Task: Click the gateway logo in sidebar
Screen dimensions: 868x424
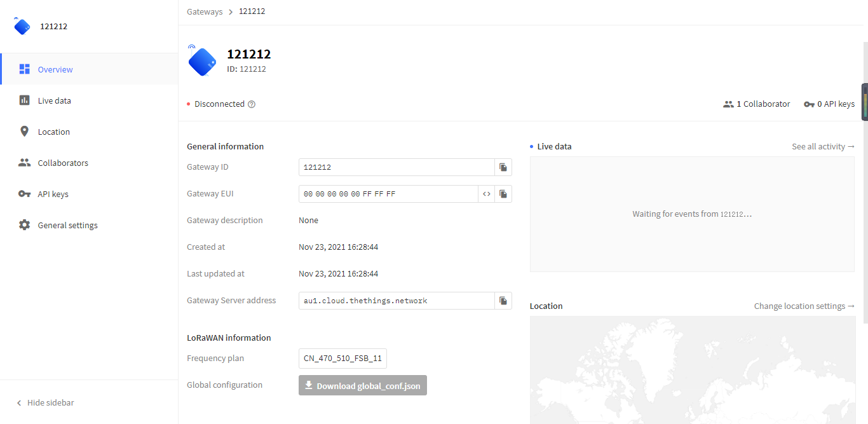Action: pyautogui.click(x=22, y=27)
